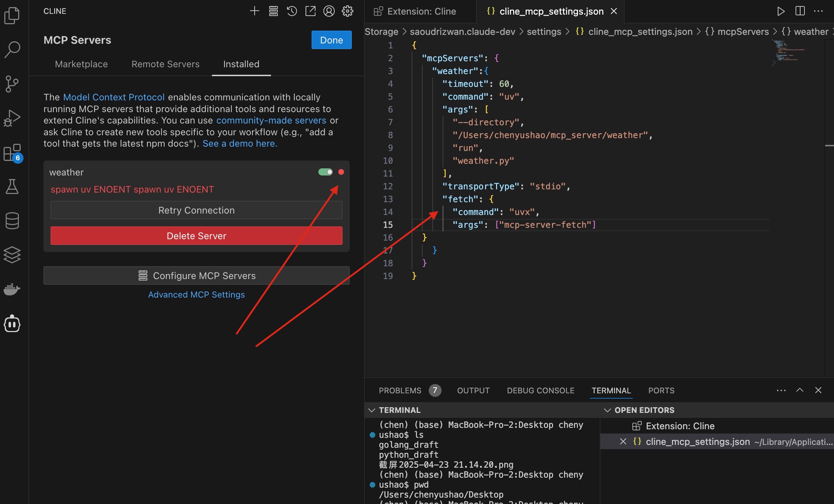The height and width of the screenshot is (504, 834).
Task: Open the OUTPUT panel tab
Action: 473,390
